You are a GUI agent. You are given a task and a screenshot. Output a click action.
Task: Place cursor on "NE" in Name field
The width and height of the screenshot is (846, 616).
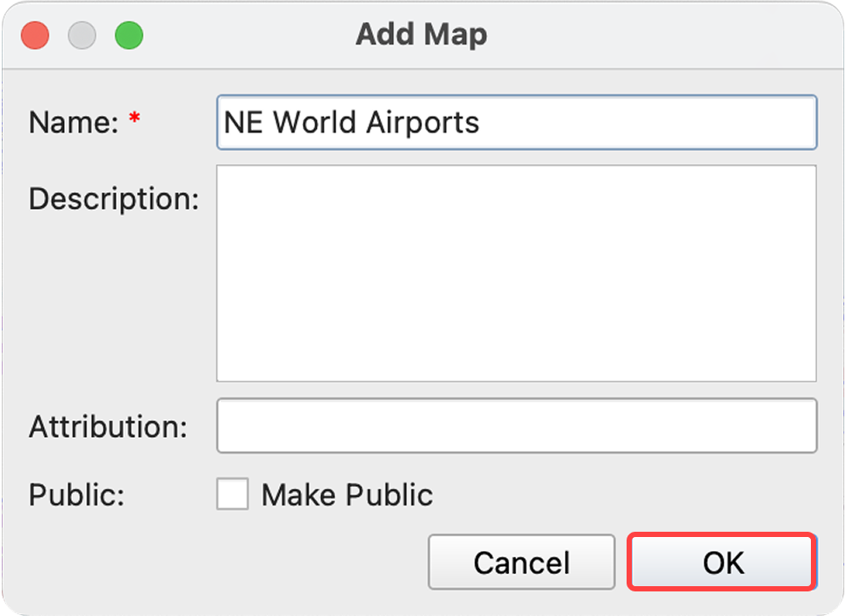click(244, 122)
